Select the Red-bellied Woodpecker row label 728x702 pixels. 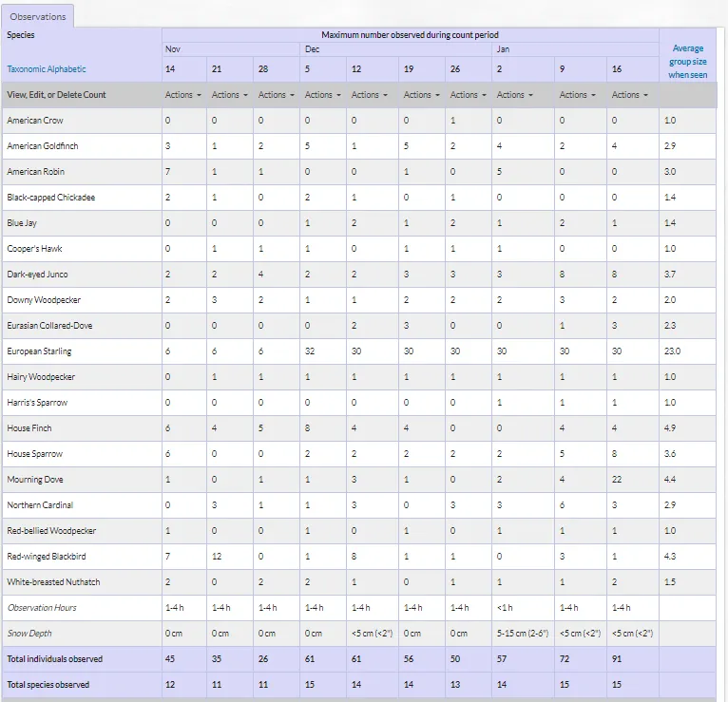[x=51, y=531]
